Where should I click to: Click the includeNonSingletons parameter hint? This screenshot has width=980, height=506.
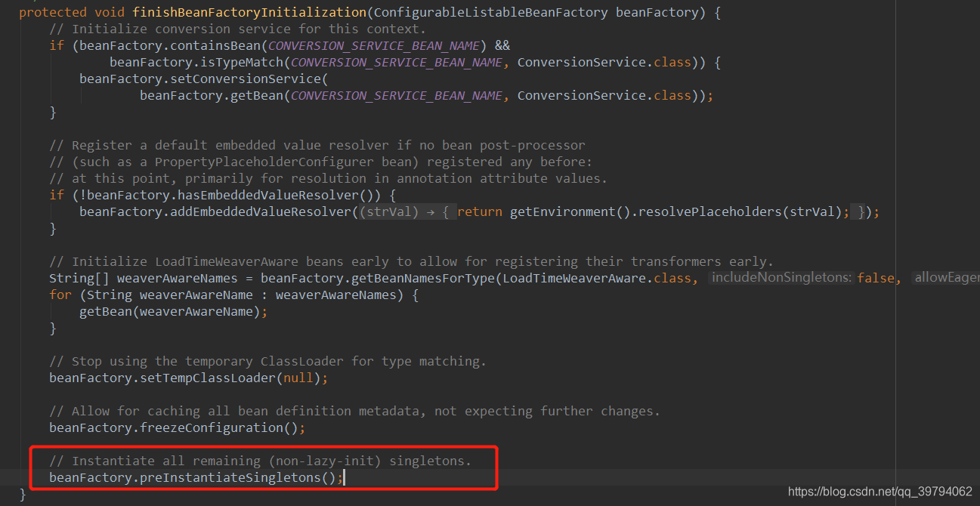pos(782,278)
